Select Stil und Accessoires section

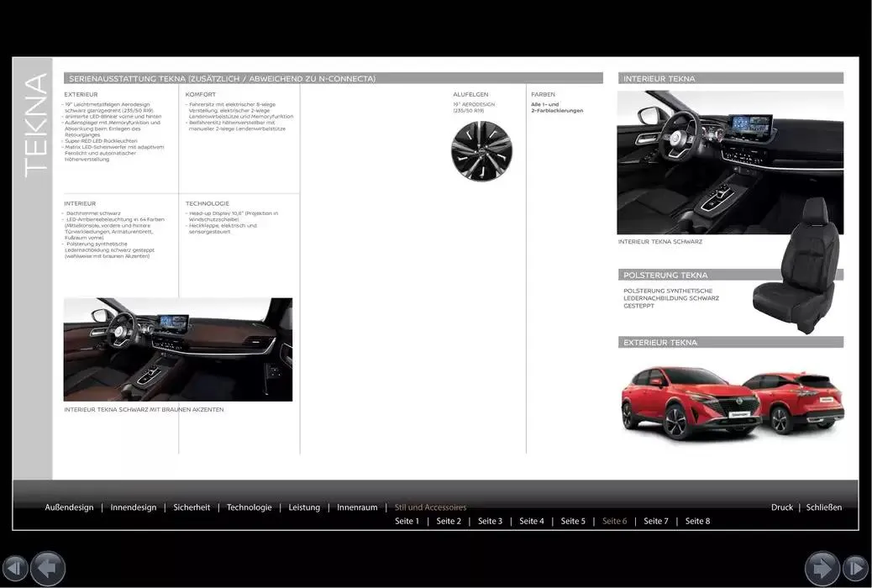(x=430, y=507)
